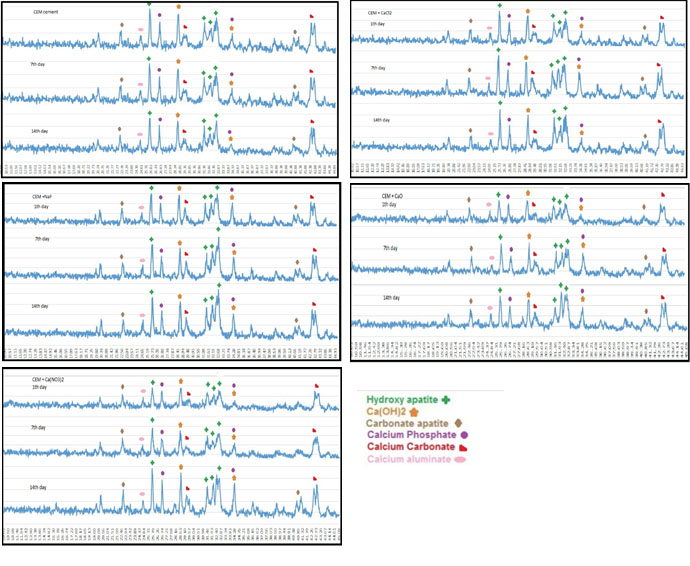Viewport: 690px width, 566px height.
Task: Click the purple Calcium Phosphate circle legend icon
Action: [466, 435]
